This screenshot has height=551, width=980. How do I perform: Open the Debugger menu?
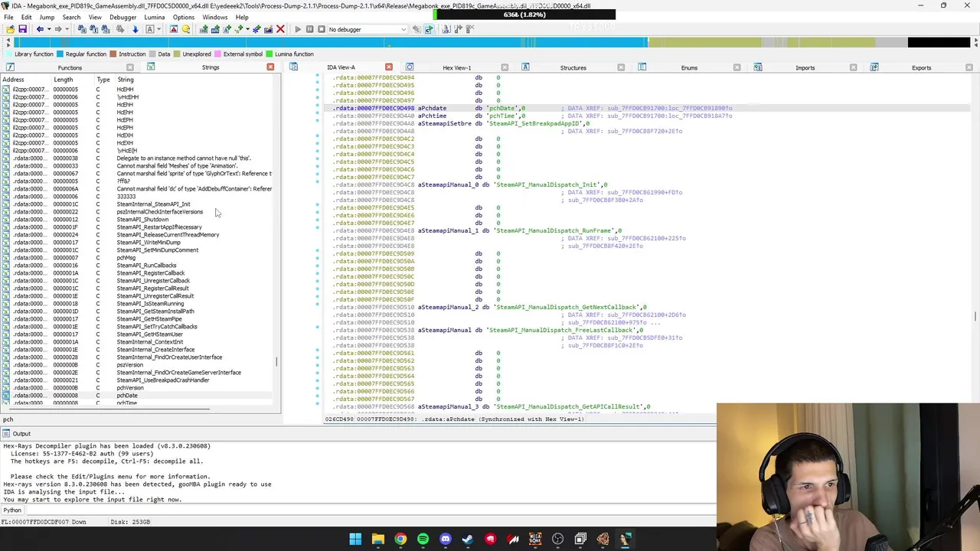pyautogui.click(x=122, y=17)
